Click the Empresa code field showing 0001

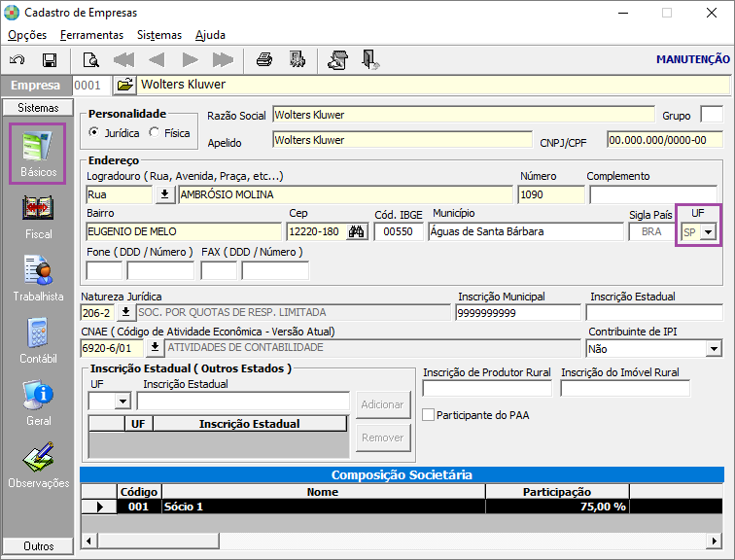(91, 85)
